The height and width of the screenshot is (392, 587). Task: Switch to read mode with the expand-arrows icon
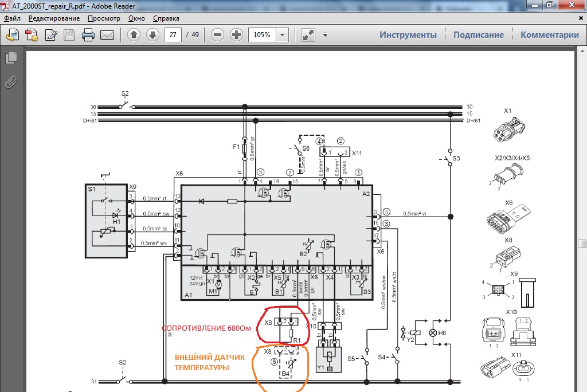[x=308, y=35]
